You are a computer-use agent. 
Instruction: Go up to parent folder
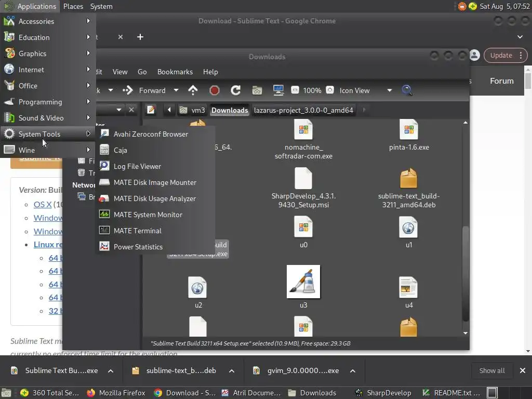tap(193, 90)
